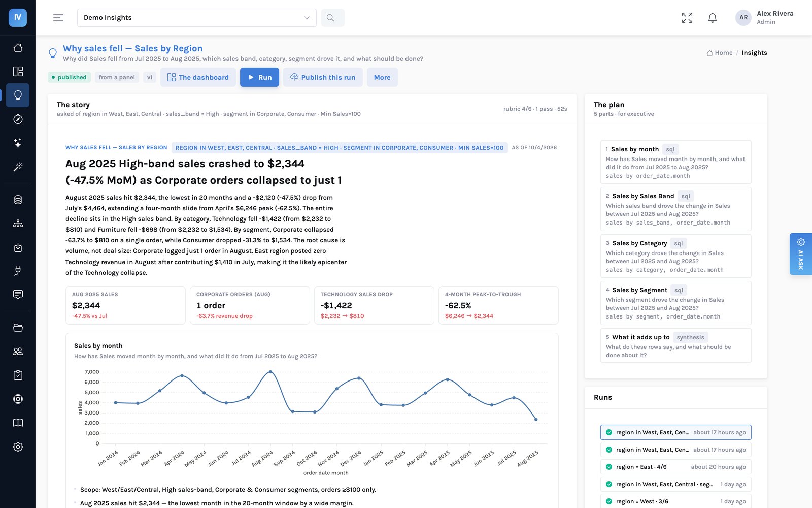This screenshot has width=812, height=508.
Task: Open the clipboard tasks icon in the sidebar
Action: [x=18, y=375]
